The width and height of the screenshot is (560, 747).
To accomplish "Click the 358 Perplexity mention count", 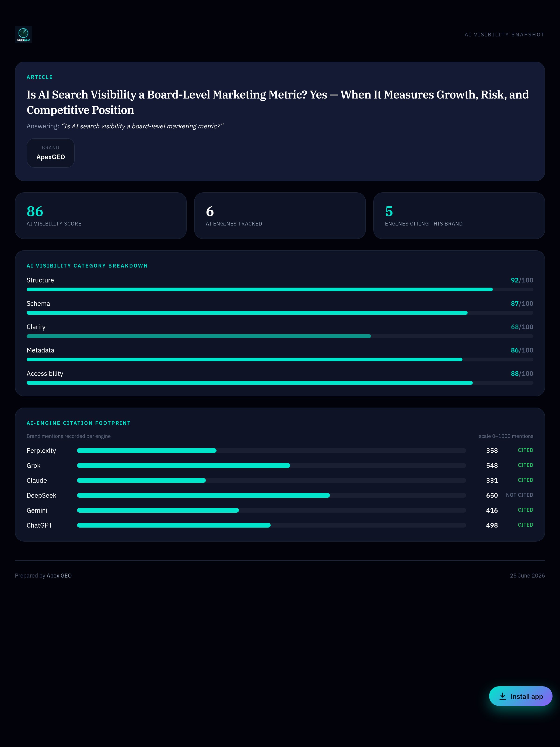I will click(492, 451).
